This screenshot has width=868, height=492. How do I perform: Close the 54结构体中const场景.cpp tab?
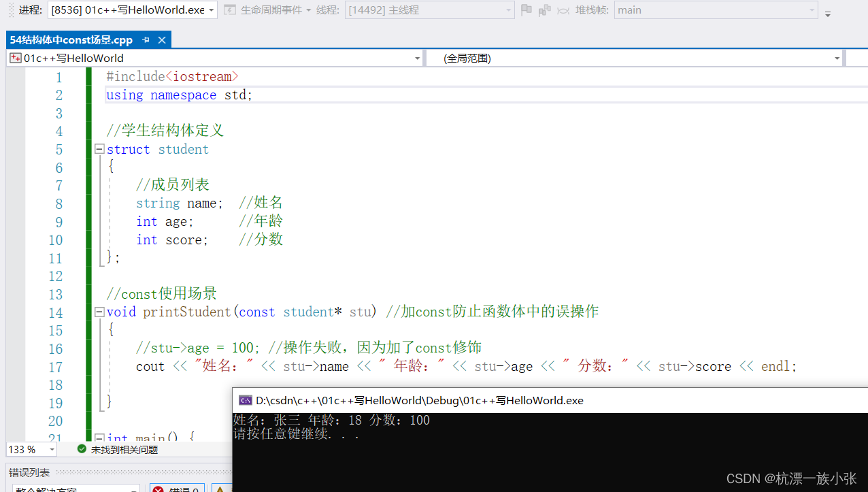(x=161, y=40)
